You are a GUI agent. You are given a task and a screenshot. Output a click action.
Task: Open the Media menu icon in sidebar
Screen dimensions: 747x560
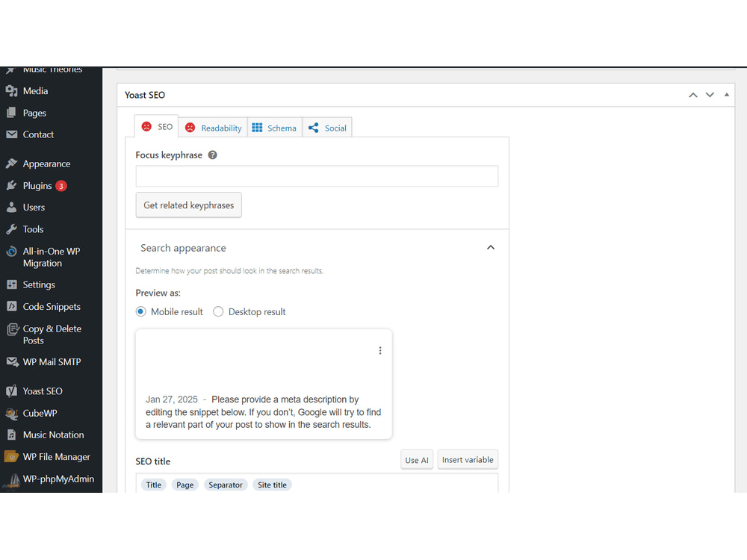[11, 91]
